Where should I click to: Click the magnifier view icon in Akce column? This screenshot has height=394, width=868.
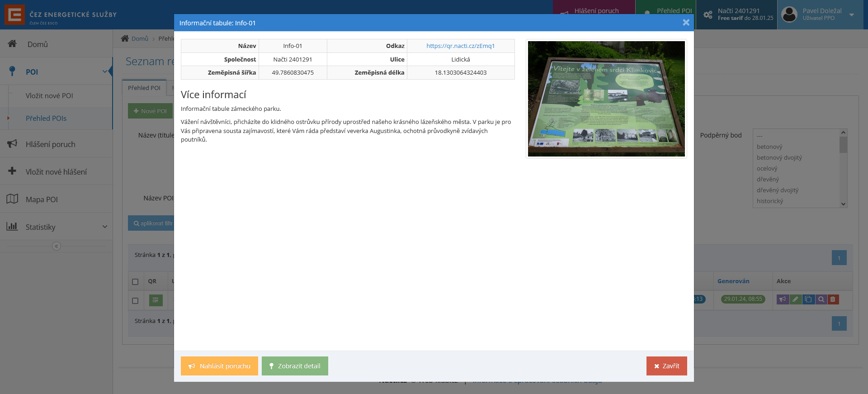[821, 299]
